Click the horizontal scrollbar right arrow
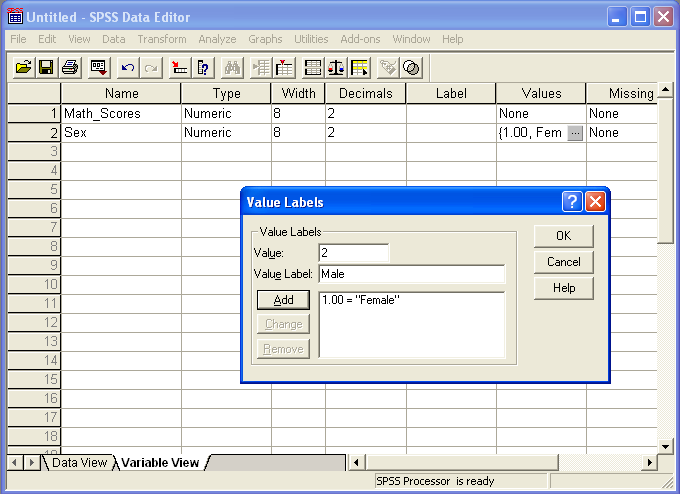Viewport: 680px width, 494px height. coord(649,462)
